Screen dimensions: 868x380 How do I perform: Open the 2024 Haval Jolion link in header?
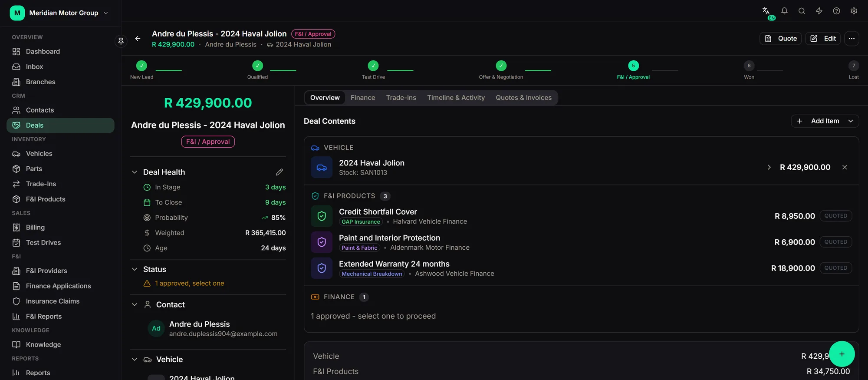299,45
